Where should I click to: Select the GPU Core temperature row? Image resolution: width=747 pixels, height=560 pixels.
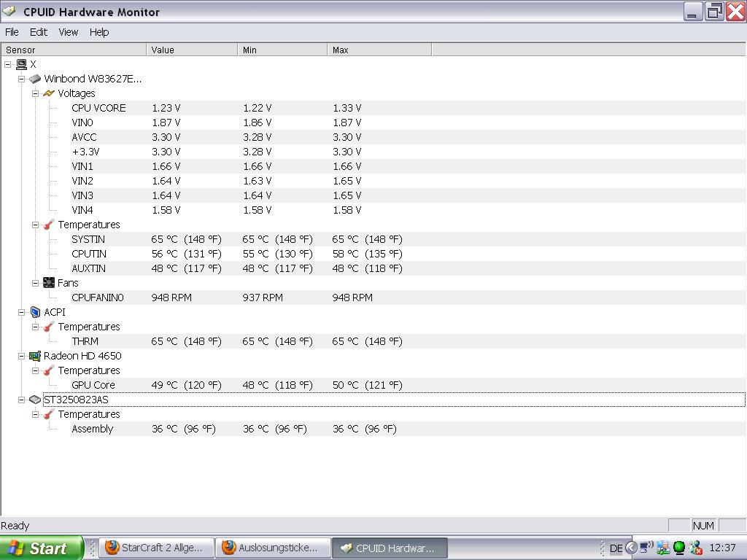click(408, 385)
